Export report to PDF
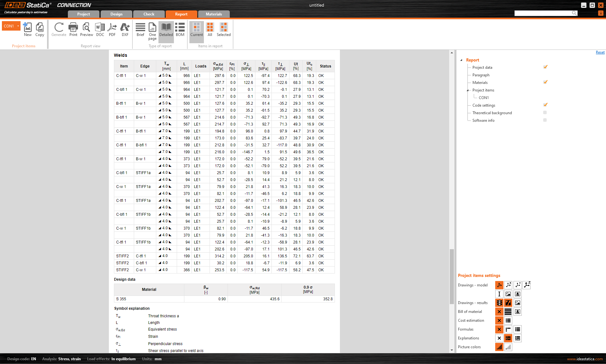 click(112, 30)
